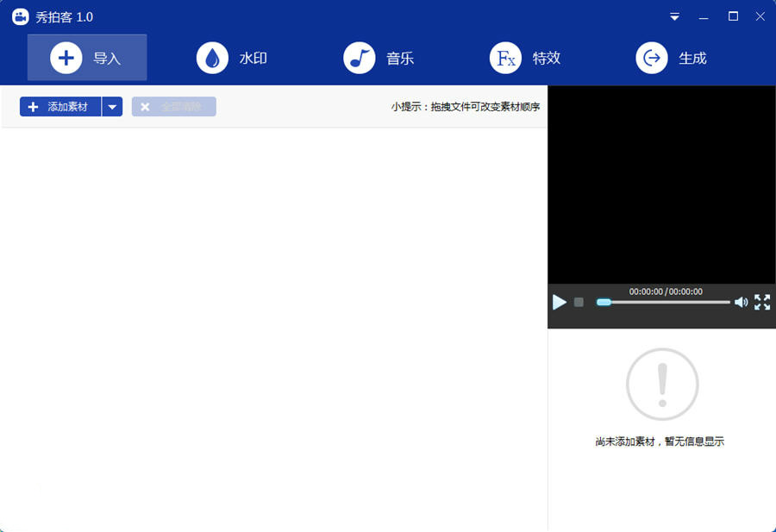Select the 导入 import icon

[66, 58]
